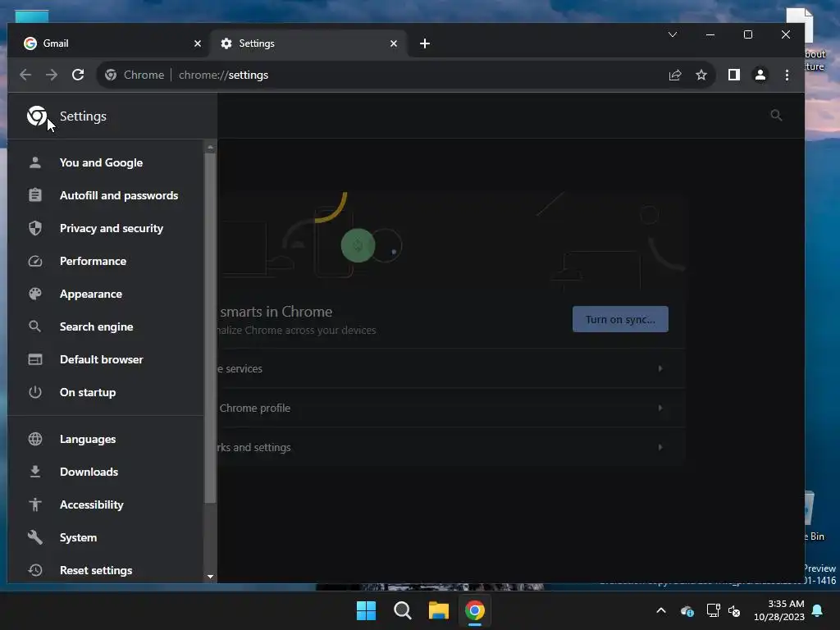Image resolution: width=840 pixels, height=630 pixels.
Task: Click the wrench icon beside System
Action: (x=34, y=537)
